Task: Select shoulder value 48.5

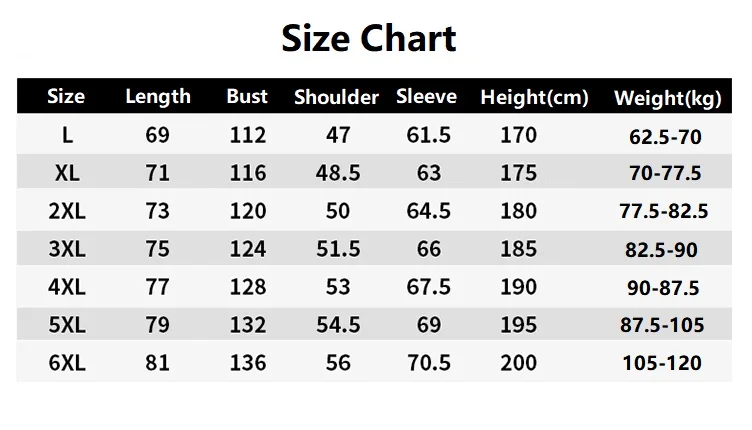Action: pos(338,173)
